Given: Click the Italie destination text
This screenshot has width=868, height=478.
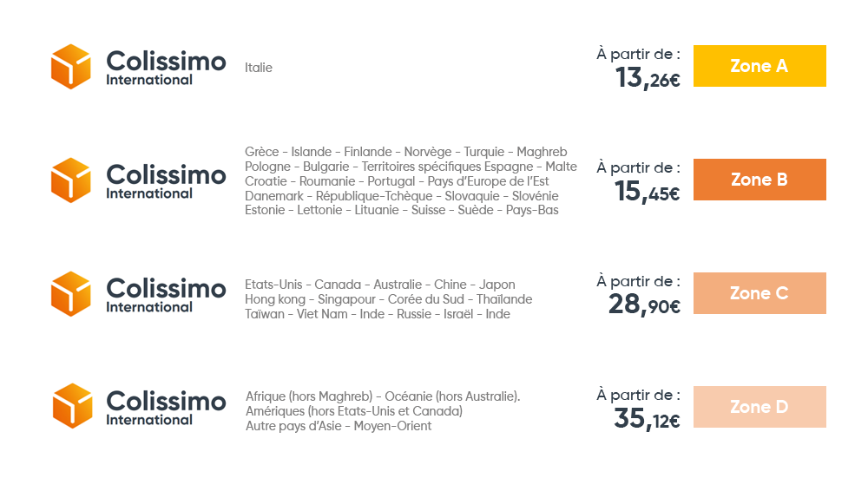Looking at the screenshot, I should 259,68.
